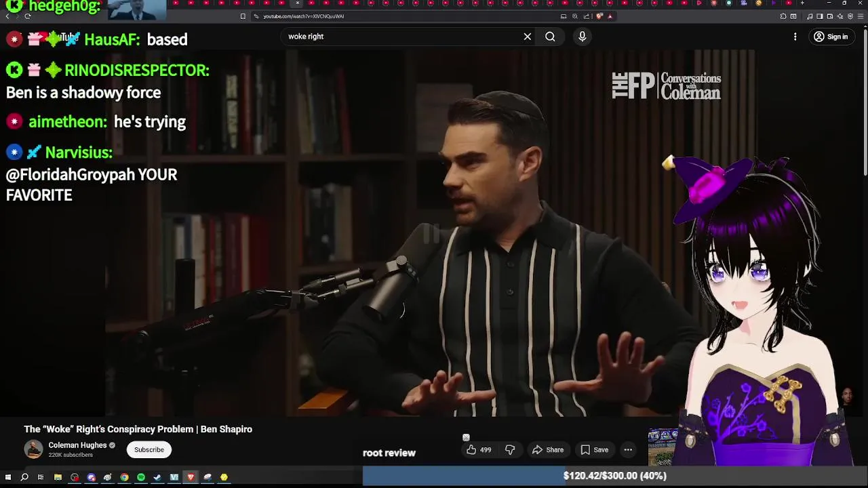Open browser hamburger main menu
Image resolution: width=868 pixels, height=488 pixels.
tap(861, 16)
